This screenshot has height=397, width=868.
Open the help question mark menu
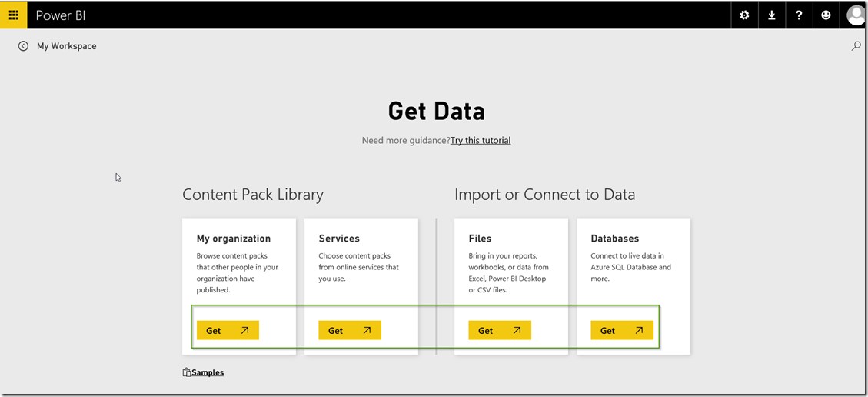(799, 15)
